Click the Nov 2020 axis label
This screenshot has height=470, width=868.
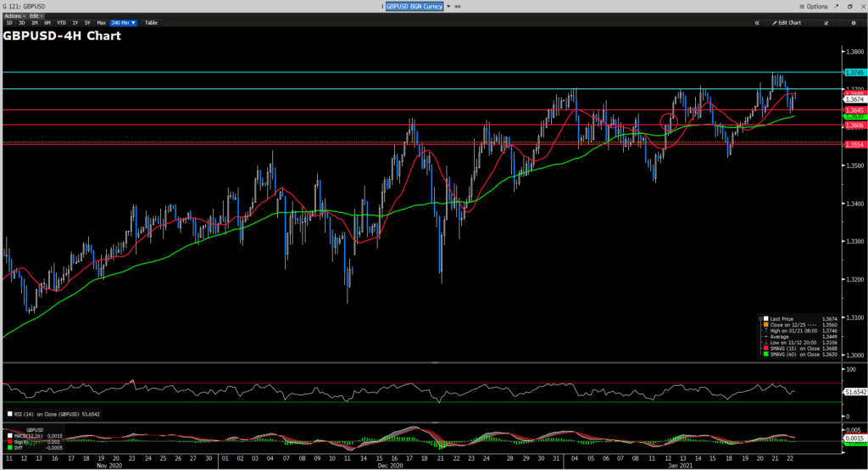[109, 466]
